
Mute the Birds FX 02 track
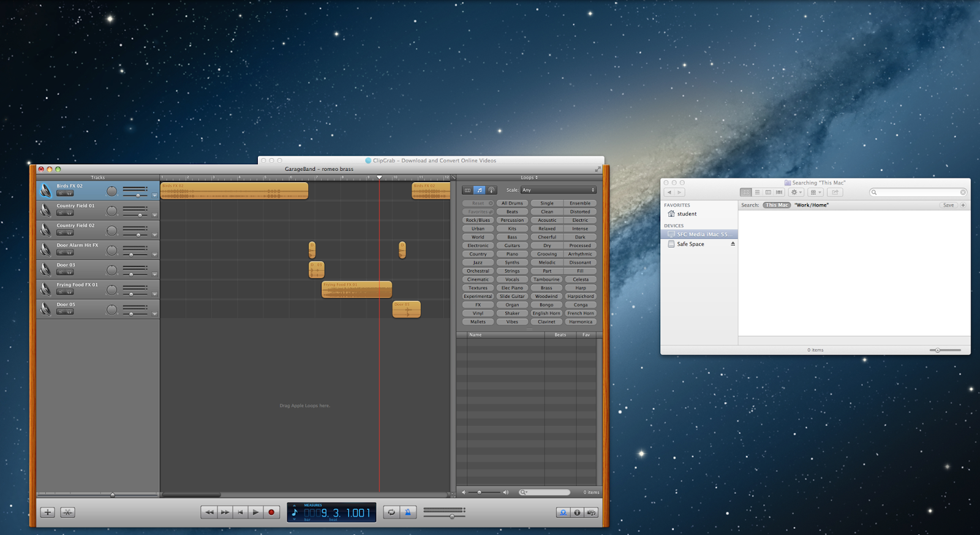coord(61,193)
